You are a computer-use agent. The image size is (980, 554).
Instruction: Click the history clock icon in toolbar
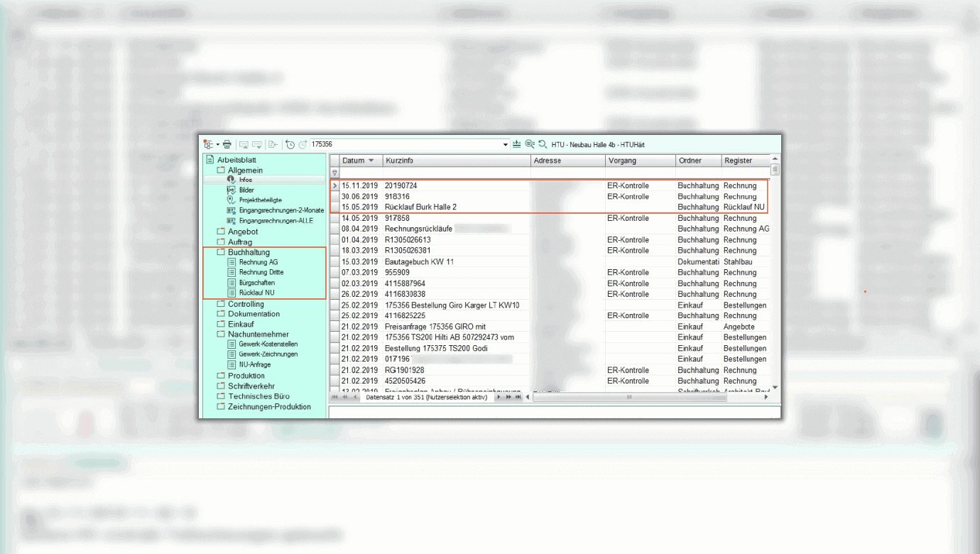290,144
